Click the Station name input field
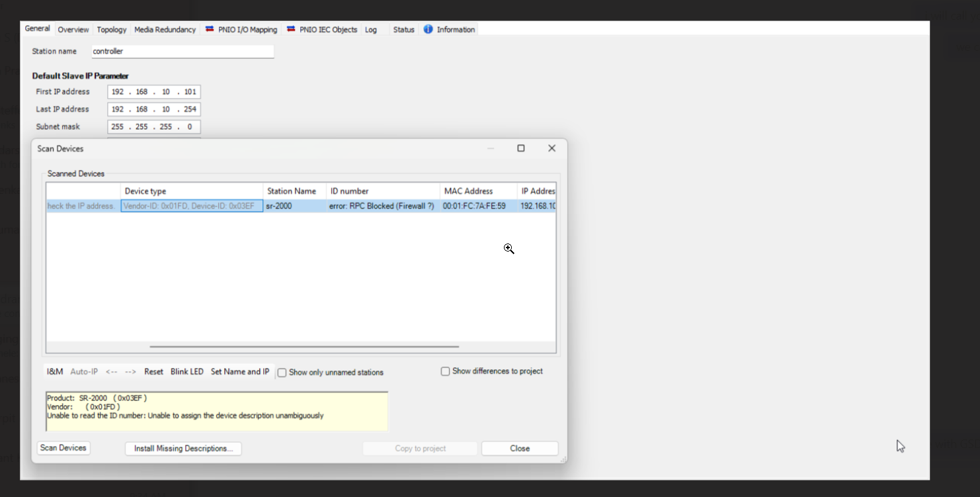 tap(182, 52)
